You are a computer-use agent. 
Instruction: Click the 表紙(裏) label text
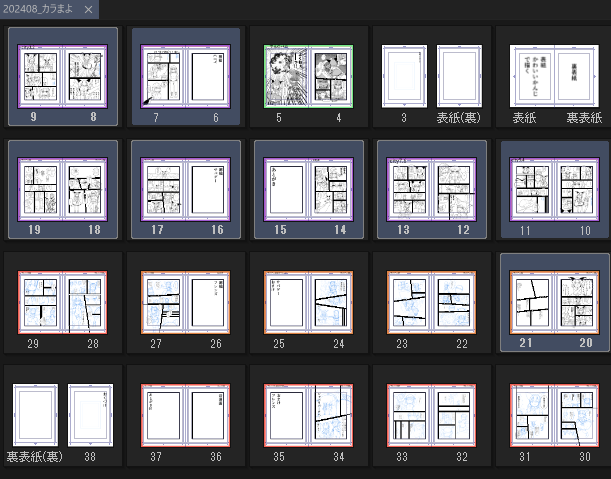459,117
